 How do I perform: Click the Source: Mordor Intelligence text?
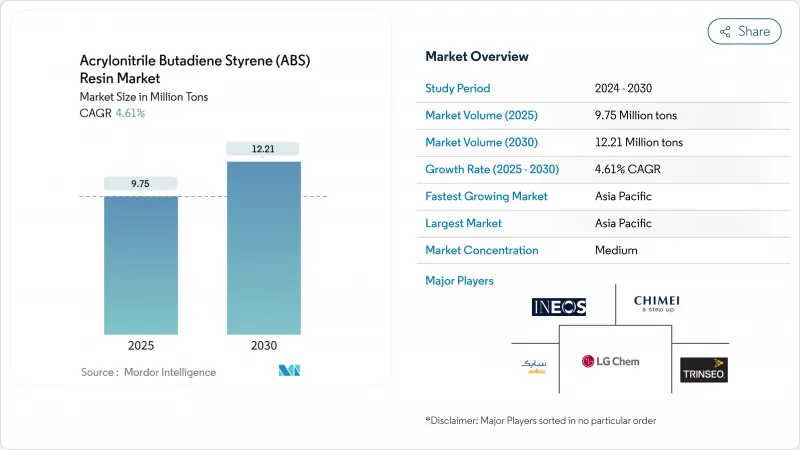click(x=148, y=372)
